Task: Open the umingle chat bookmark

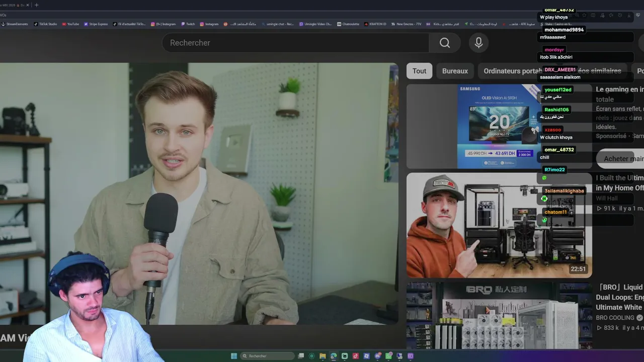Action: 277,24
